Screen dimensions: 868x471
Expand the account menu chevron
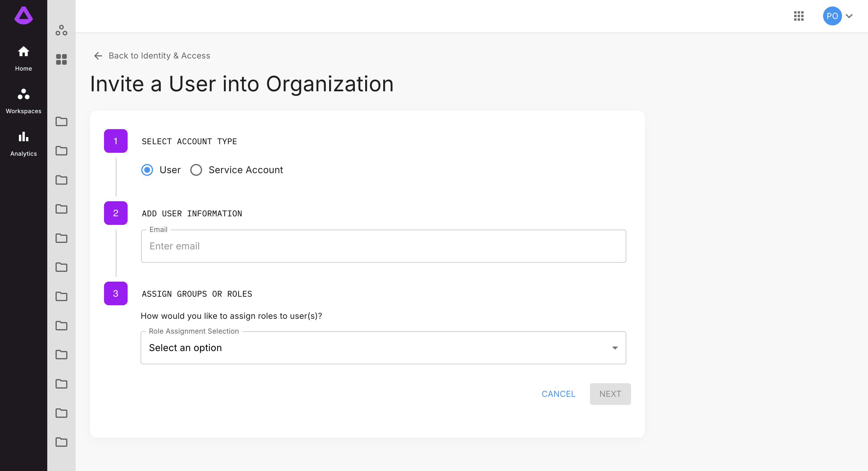(x=849, y=16)
